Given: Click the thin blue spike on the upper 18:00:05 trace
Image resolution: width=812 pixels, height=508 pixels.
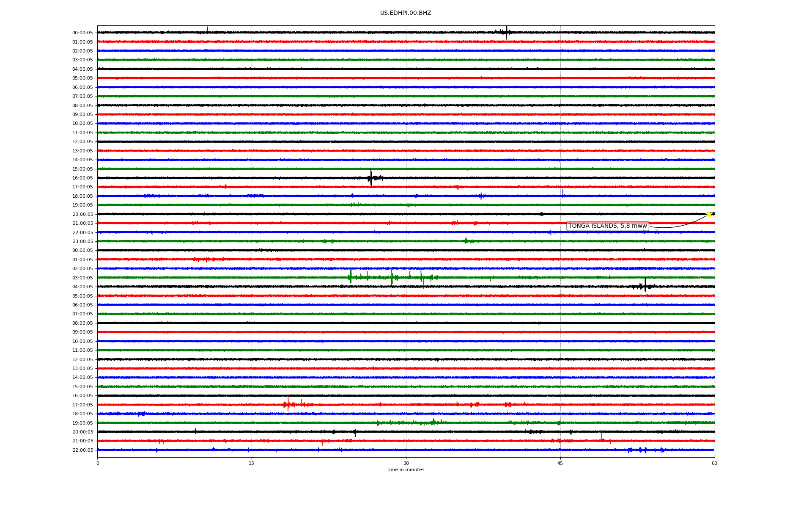Looking at the screenshot, I should click(562, 193).
